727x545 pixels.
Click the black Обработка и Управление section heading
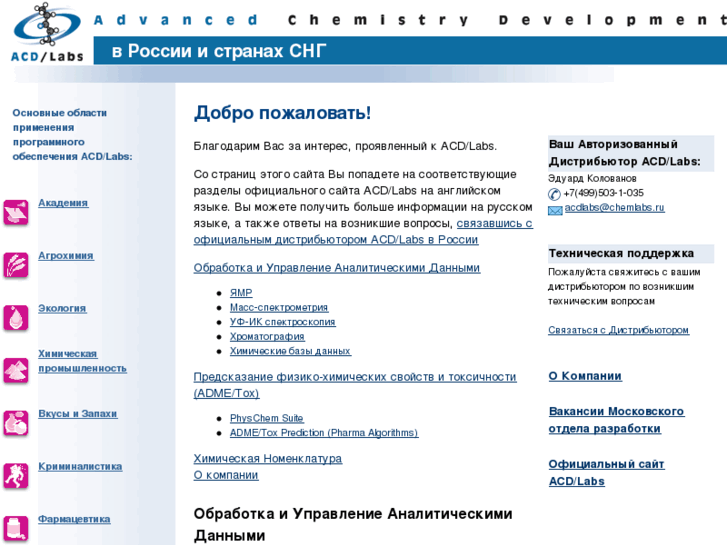[x=352, y=525]
